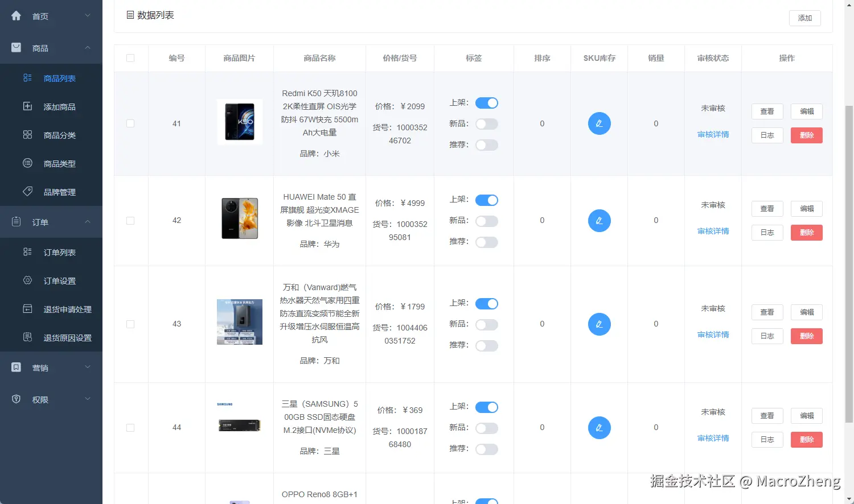This screenshot has width=854, height=504.
Task: Click the HUAWEI Mate 50 product image
Action: point(240,218)
